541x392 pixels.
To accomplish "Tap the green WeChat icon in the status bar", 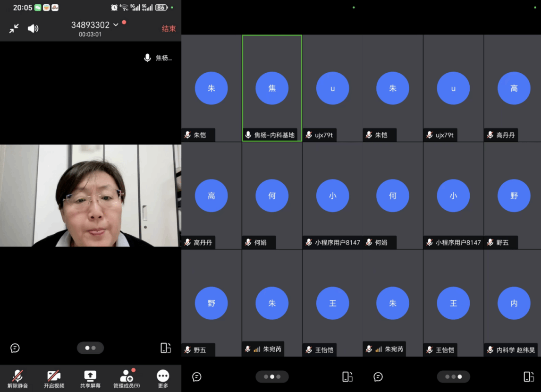I will tap(38, 8).
